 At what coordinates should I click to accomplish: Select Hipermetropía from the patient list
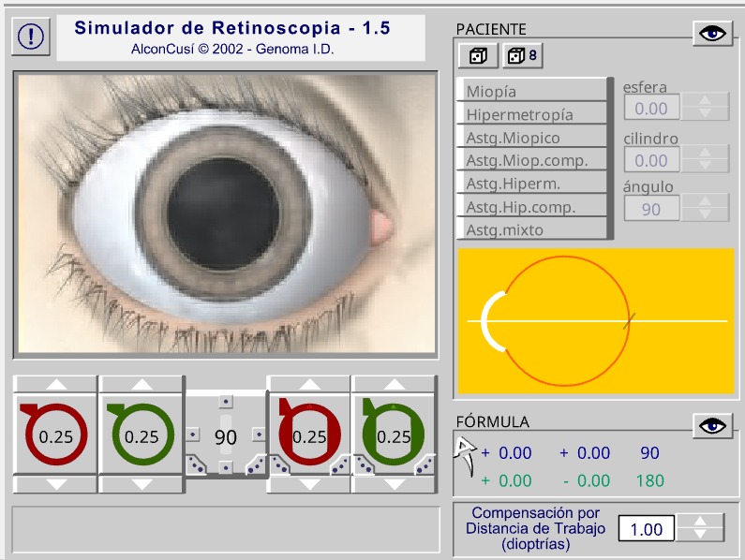pyautogui.click(x=532, y=114)
